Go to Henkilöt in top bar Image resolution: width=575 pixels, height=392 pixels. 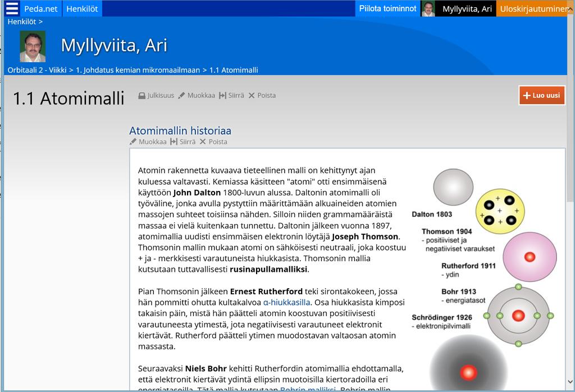[82, 9]
